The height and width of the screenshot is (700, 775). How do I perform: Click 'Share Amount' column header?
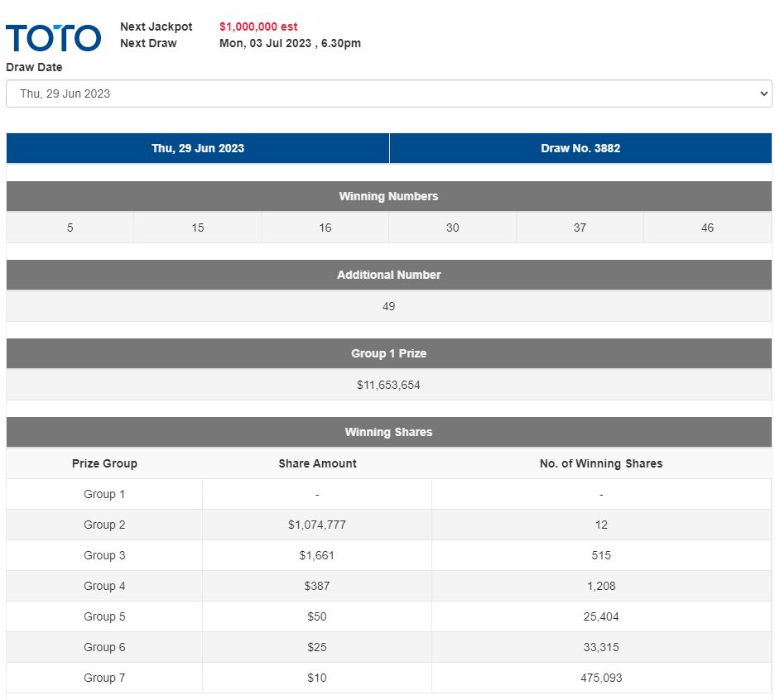317,463
